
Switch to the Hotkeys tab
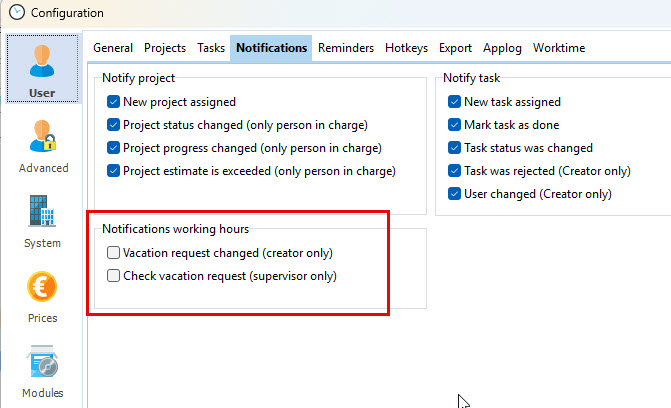[406, 48]
